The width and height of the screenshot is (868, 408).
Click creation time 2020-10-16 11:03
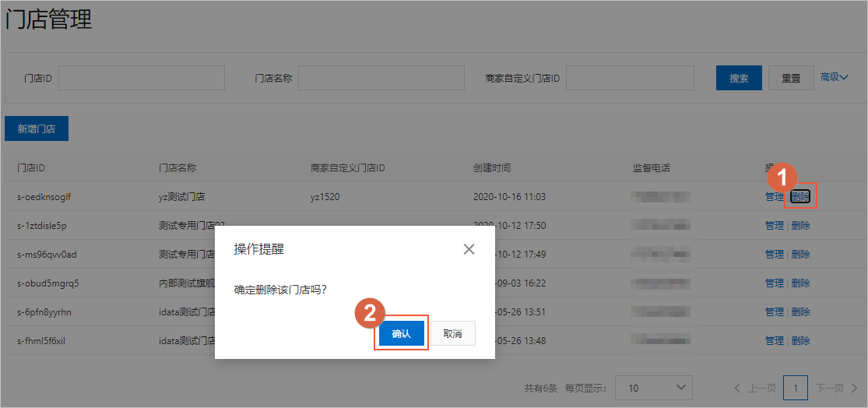click(x=510, y=196)
